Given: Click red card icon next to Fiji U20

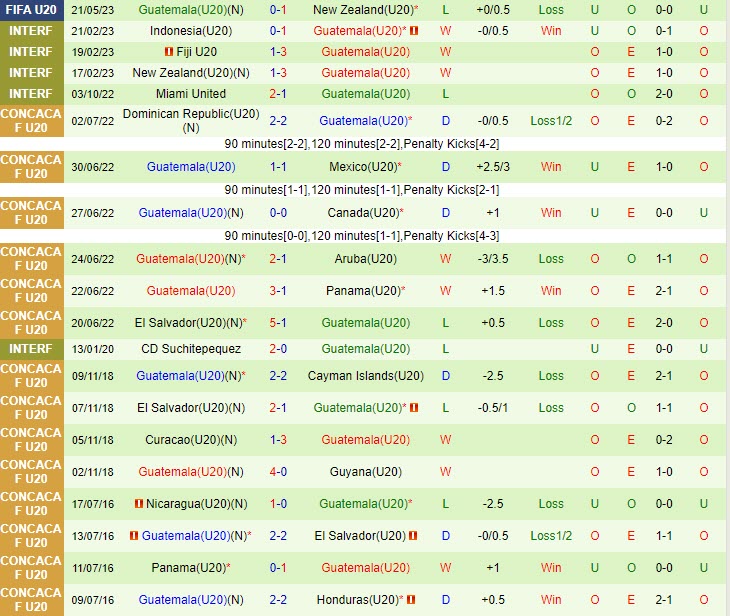Looking at the screenshot, I should (169, 52).
